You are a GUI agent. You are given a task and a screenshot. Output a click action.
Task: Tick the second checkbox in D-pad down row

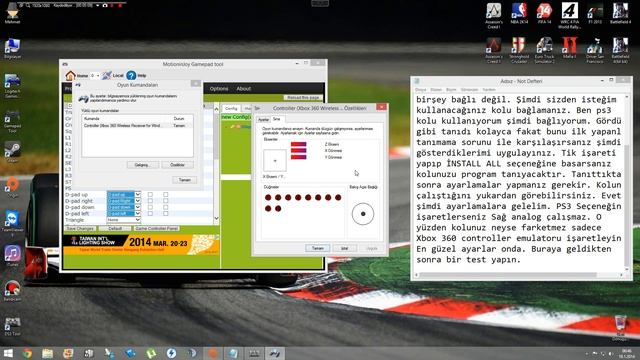coord(166,207)
